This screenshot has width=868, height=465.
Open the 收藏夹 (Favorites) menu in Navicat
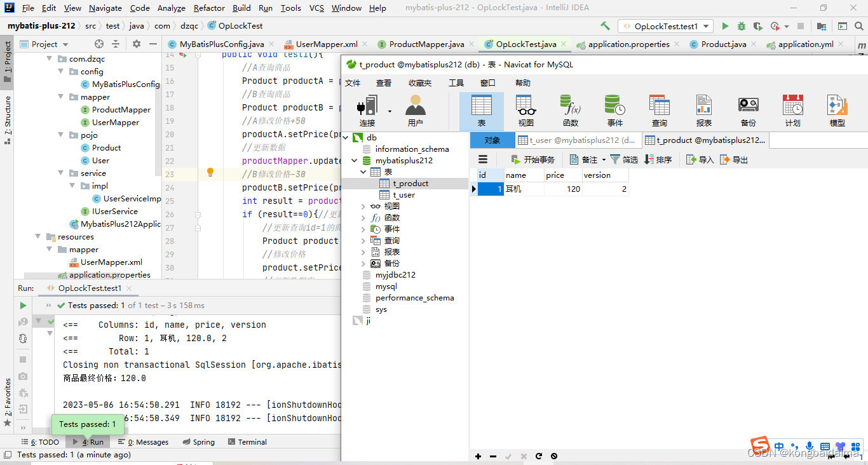[420, 83]
